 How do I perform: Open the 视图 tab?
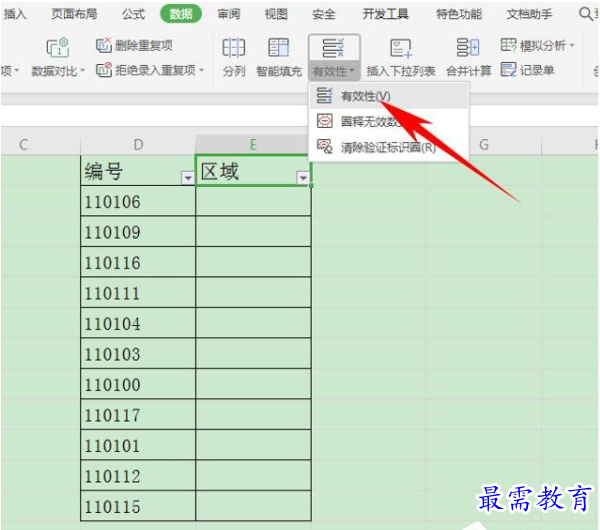tap(276, 14)
